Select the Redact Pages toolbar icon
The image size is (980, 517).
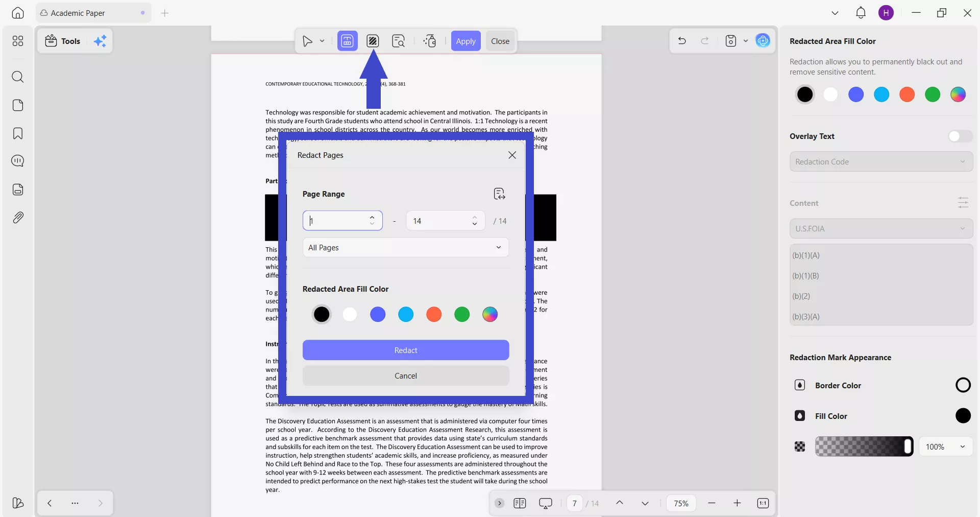pyautogui.click(x=373, y=41)
